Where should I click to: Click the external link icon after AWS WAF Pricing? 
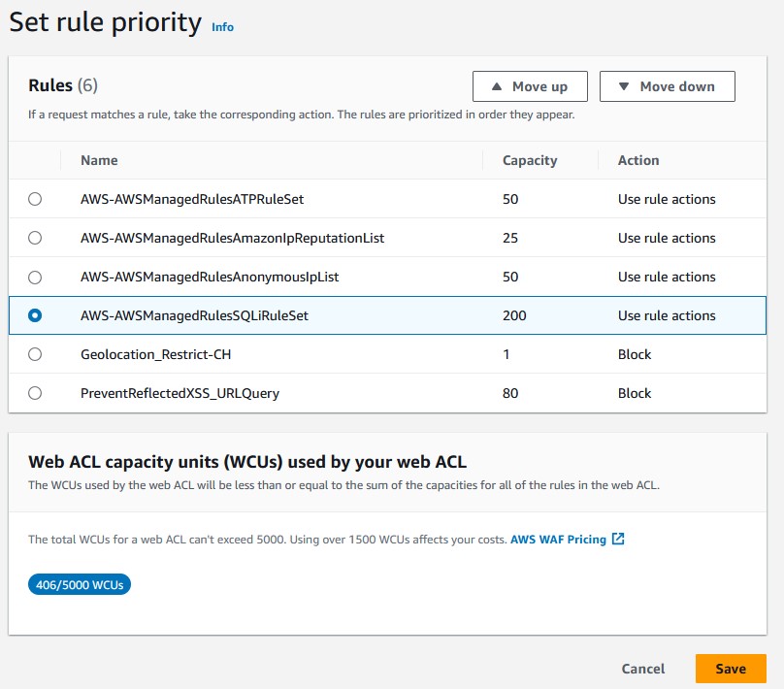(618, 539)
